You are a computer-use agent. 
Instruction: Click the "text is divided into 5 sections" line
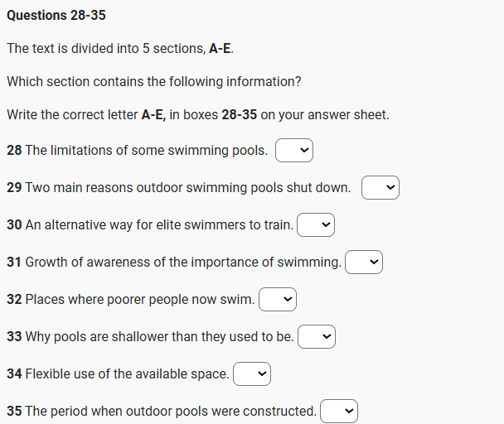pyautogui.click(x=120, y=49)
